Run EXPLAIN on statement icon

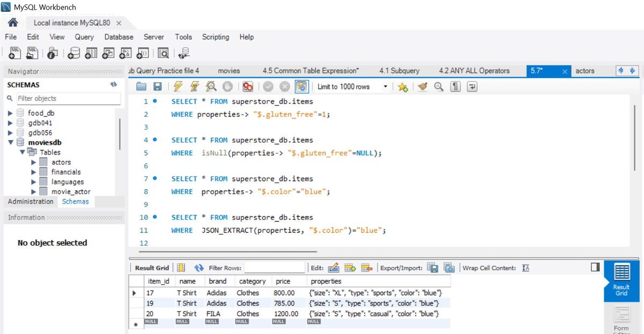211,86
